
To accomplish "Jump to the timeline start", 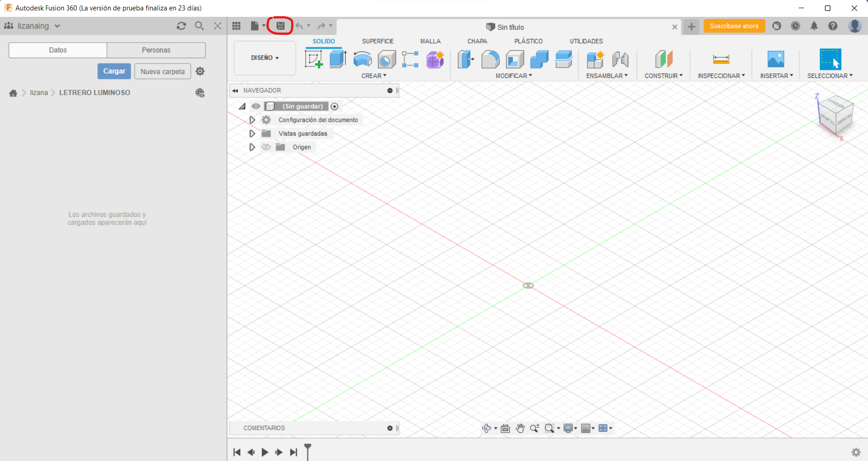I will coord(237,452).
